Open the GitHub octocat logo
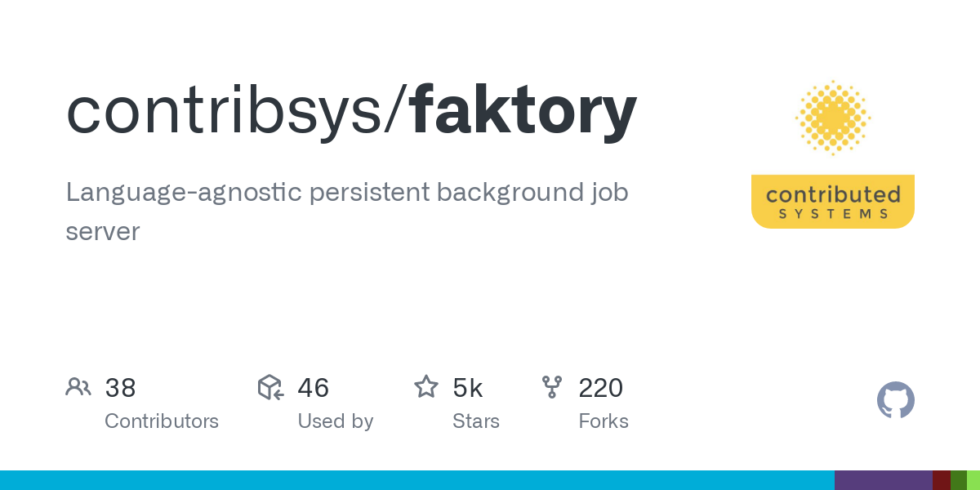The image size is (980, 490). (895, 400)
